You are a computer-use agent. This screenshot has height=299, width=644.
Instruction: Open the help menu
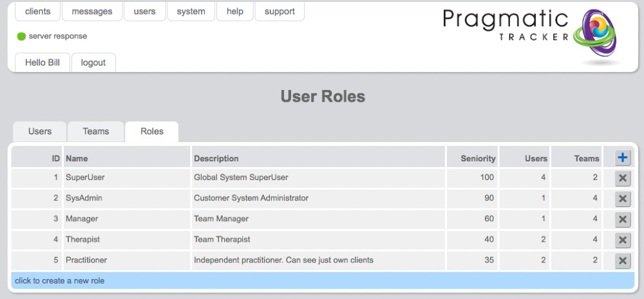[x=235, y=12]
